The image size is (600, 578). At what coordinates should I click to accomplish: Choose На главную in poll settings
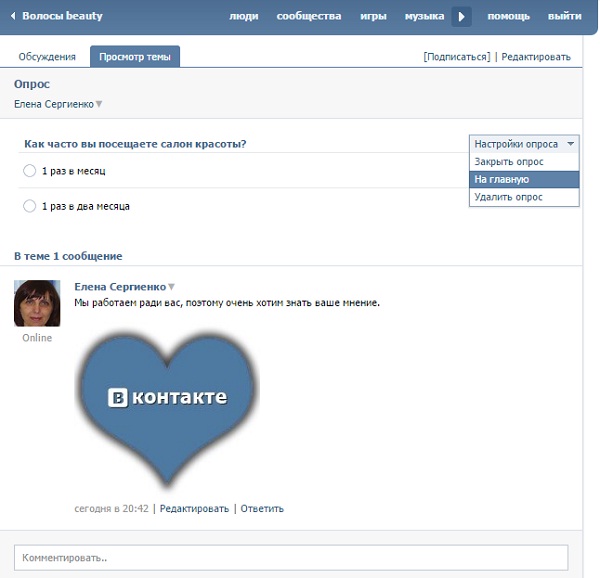(524, 179)
